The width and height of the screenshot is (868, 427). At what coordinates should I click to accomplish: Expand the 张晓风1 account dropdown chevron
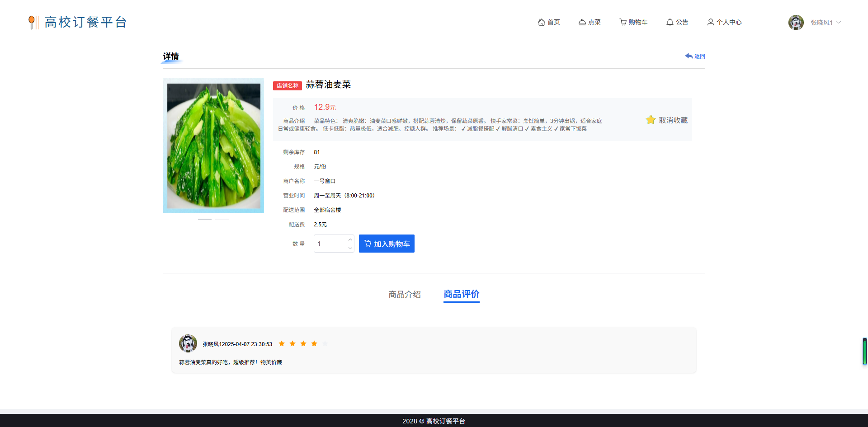[839, 22]
